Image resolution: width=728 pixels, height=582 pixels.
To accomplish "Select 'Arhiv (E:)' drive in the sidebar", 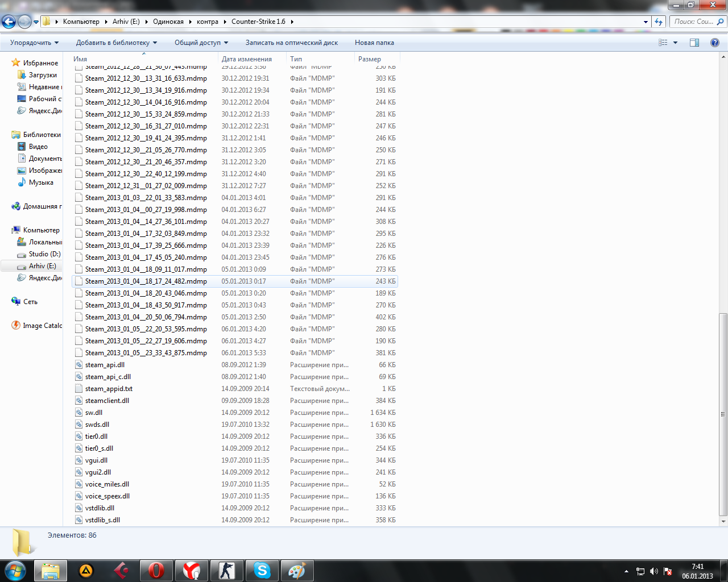I will 42,266.
